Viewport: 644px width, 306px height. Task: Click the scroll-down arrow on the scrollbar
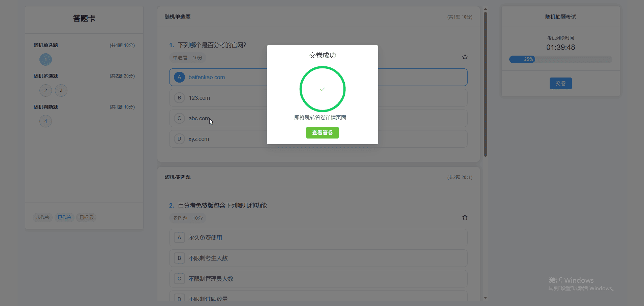(x=485, y=298)
